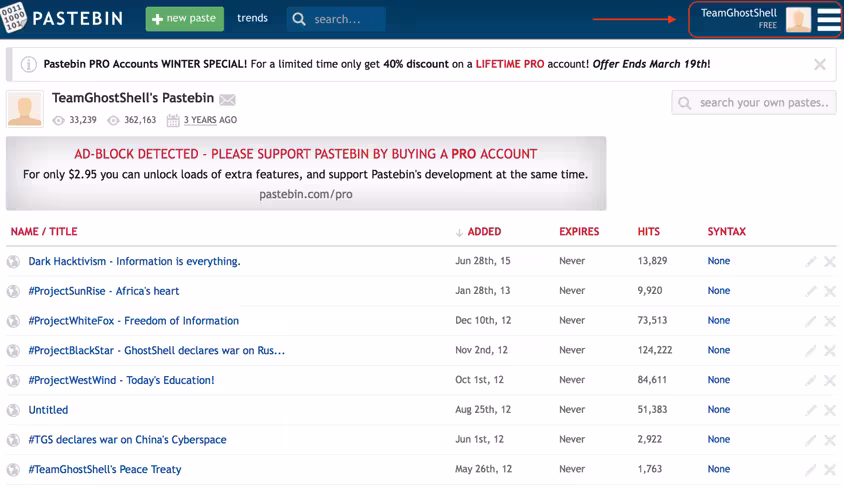The width and height of the screenshot is (844, 488).
Task: Sort by NAME / TITLE column header
Action: 44,232
